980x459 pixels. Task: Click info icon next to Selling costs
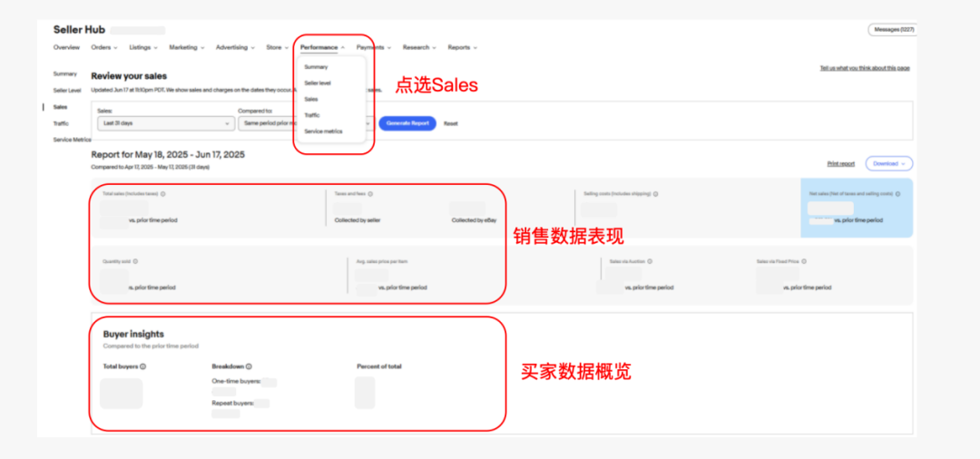[x=655, y=194]
